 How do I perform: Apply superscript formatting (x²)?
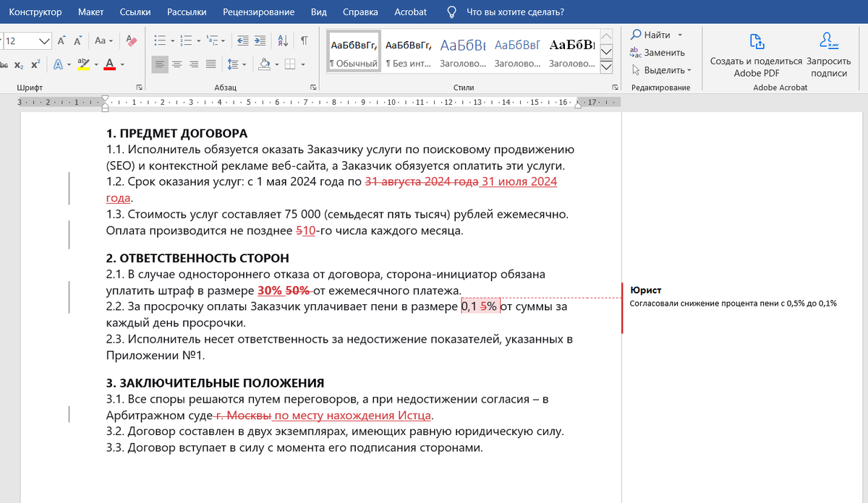pyautogui.click(x=35, y=64)
